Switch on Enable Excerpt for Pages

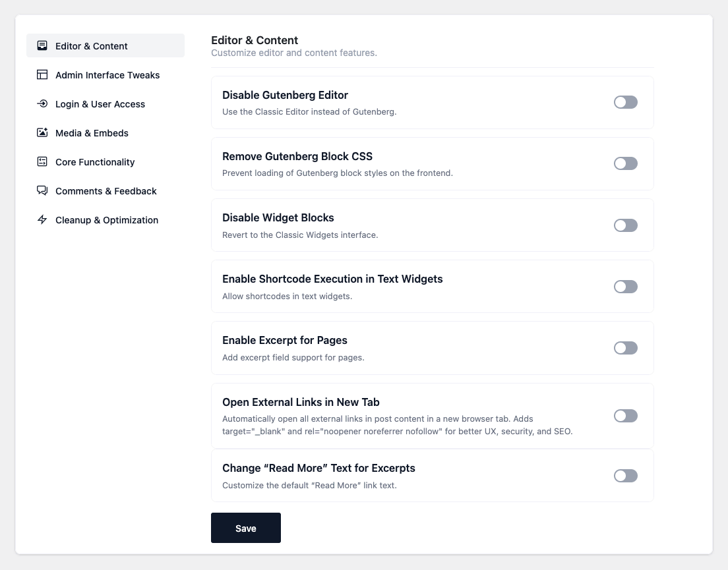click(625, 348)
